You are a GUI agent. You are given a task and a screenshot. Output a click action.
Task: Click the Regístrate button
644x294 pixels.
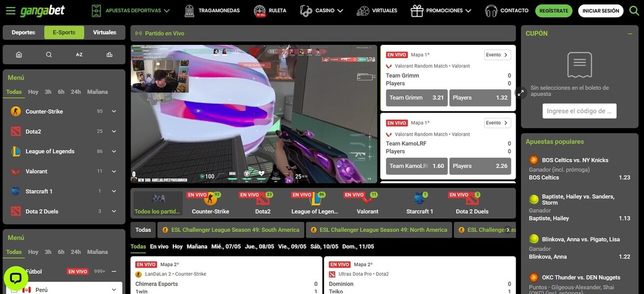554,11
